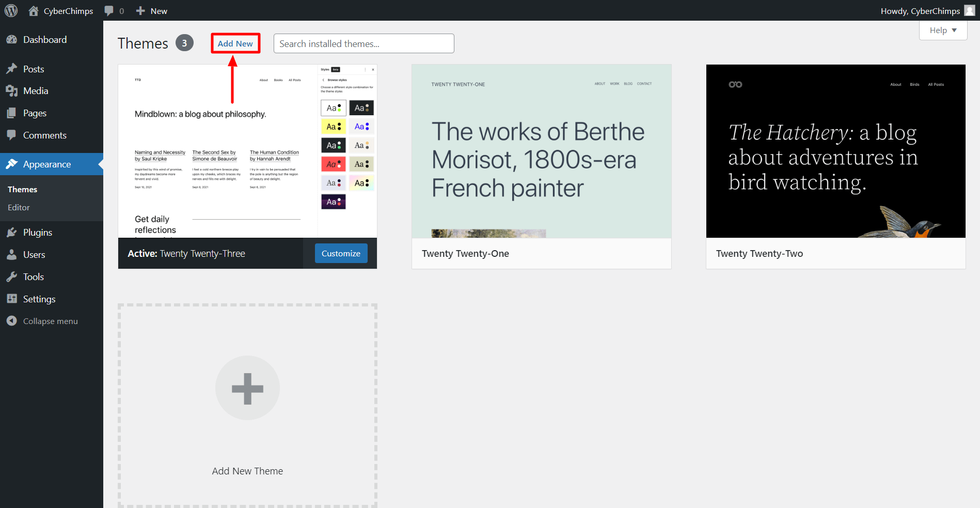Image resolution: width=980 pixels, height=508 pixels.
Task: Switch to the Editor submenu under Appearance
Action: point(19,207)
